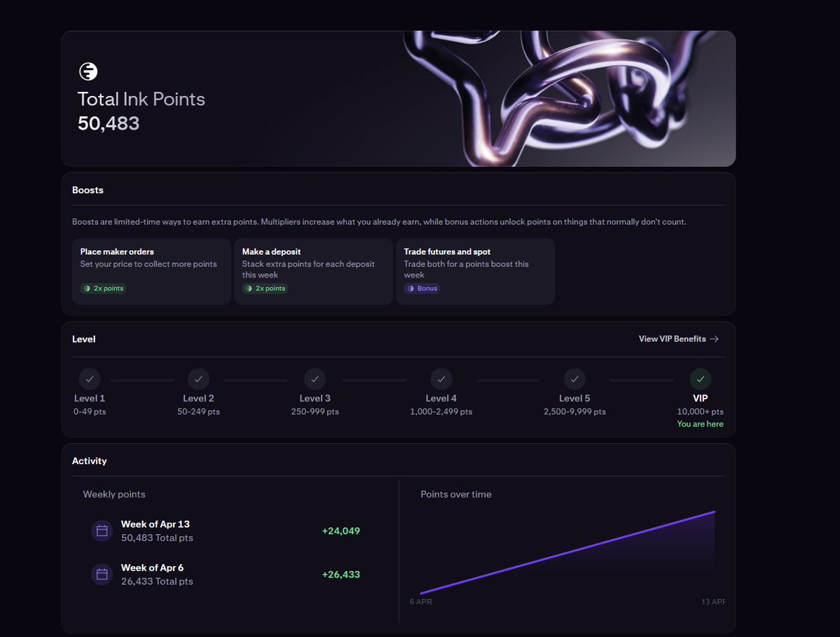Viewport: 840px width, 637px height.
Task: Expand the Trade futures and spot boost card
Action: [x=475, y=271]
